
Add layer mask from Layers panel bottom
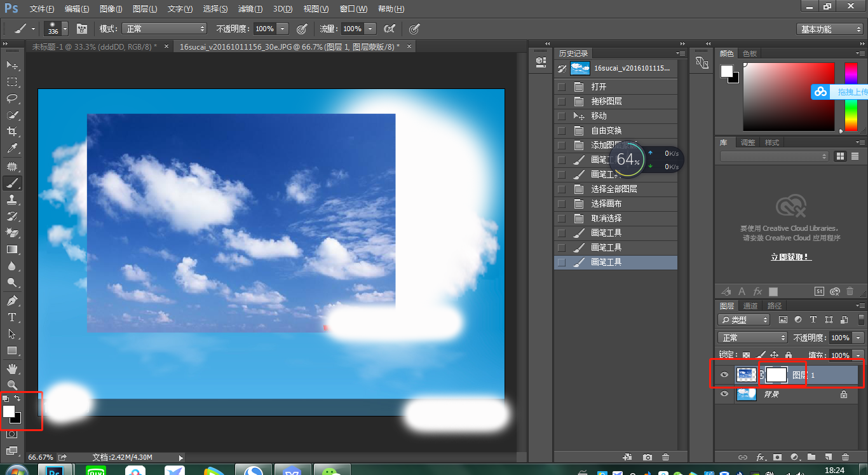click(777, 457)
